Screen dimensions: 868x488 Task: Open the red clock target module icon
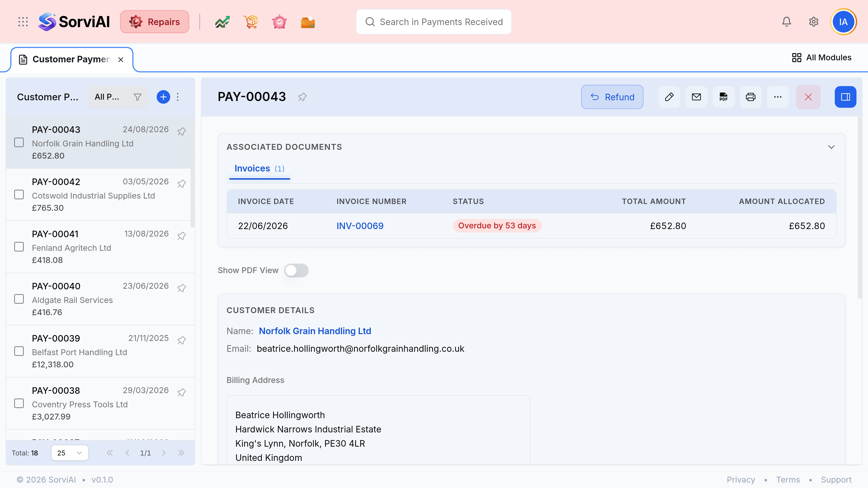point(279,22)
